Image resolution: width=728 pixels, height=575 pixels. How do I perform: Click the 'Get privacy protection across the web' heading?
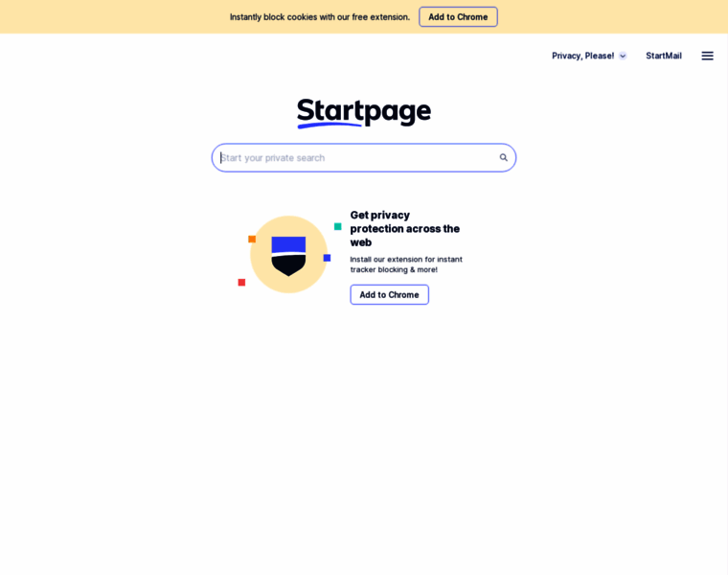(405, 228)
